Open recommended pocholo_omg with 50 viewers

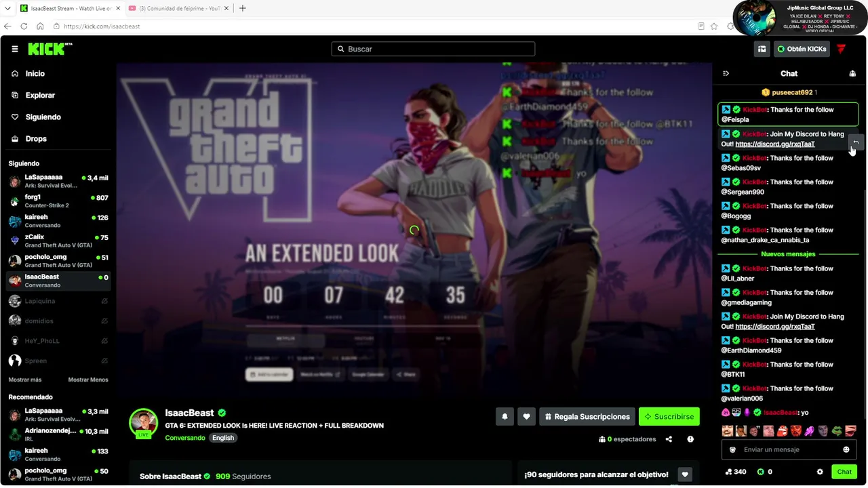[58, 474]
